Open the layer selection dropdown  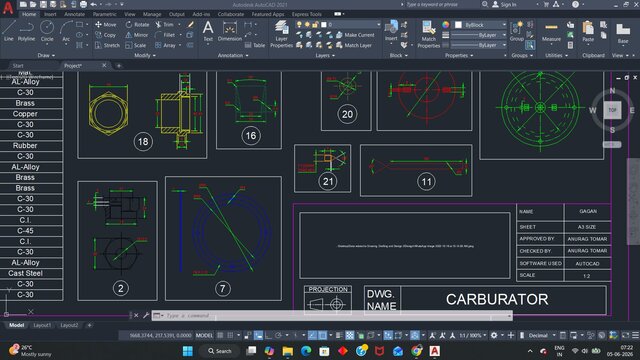pos(338,24)
